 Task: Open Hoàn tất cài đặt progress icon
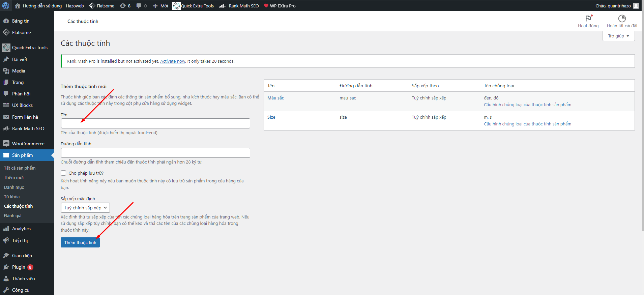click(622, 19)
